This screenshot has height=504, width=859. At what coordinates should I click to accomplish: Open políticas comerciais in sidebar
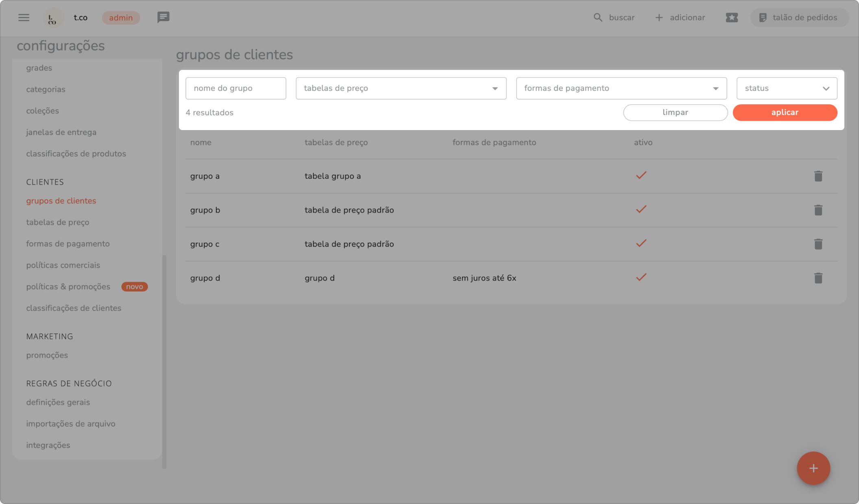[x=63, y=265]
